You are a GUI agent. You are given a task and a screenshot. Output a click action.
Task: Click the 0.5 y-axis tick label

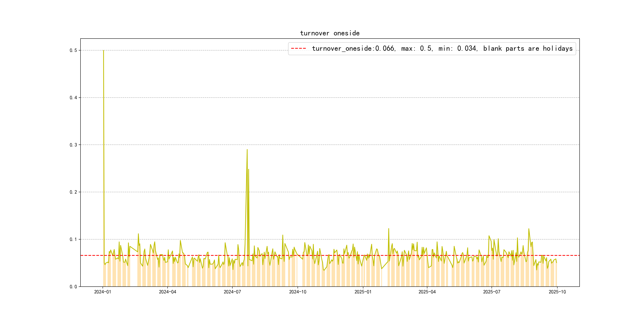pos(73,50)
